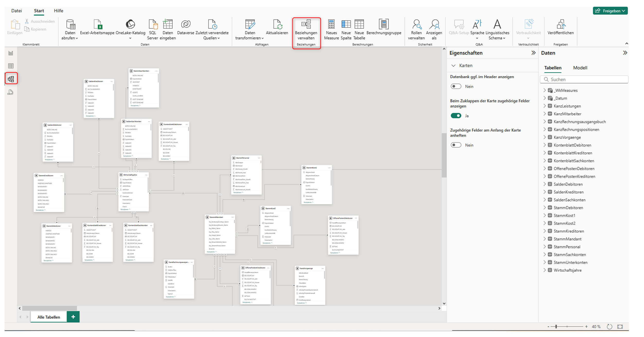
Task: Open the Datei menu
Action: 16,11
